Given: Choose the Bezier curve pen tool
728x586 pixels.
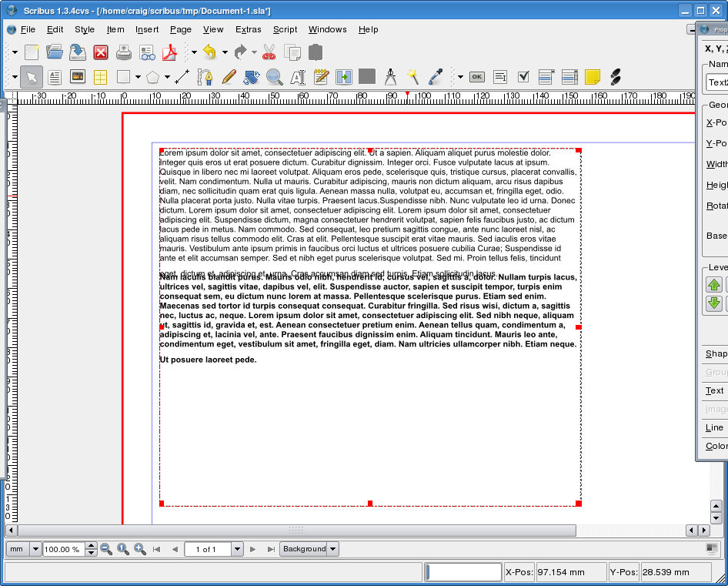Looking at the screenshot, I should click(205, 77).
